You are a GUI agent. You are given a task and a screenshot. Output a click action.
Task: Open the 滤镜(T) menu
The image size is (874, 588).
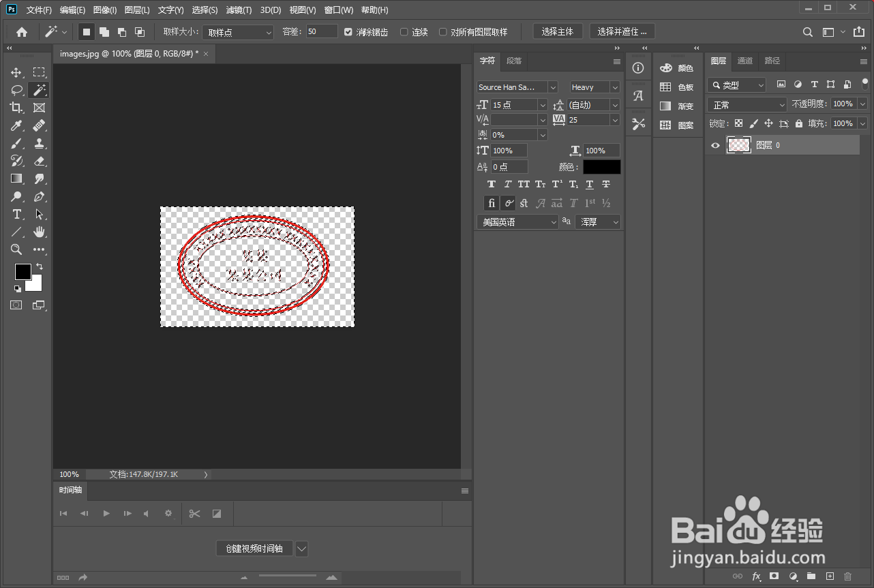tap(239, 10)
